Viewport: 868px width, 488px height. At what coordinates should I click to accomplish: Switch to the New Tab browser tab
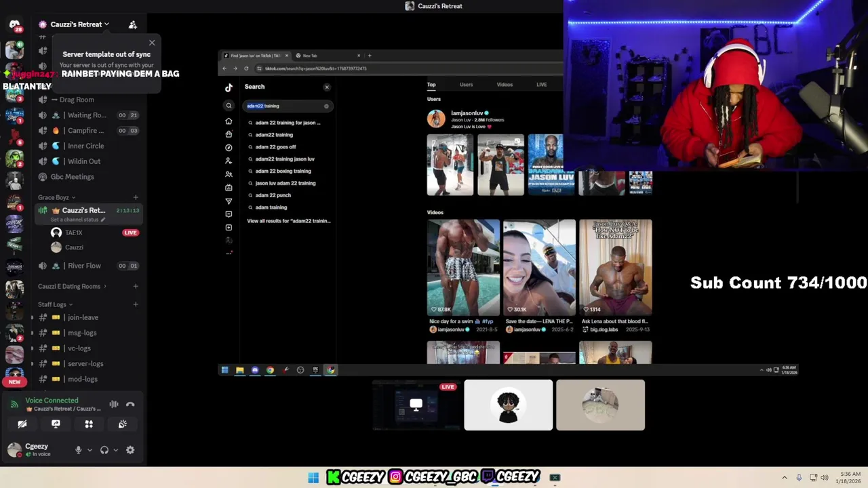point(328,56)
